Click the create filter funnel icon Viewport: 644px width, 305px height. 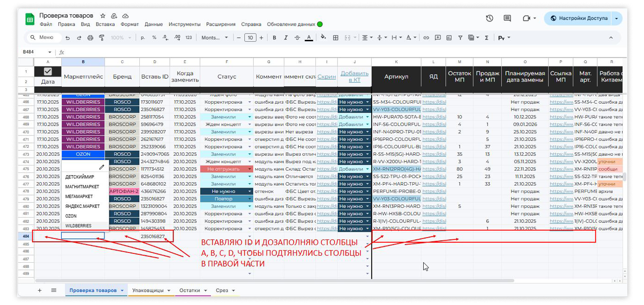coord(460,38)
